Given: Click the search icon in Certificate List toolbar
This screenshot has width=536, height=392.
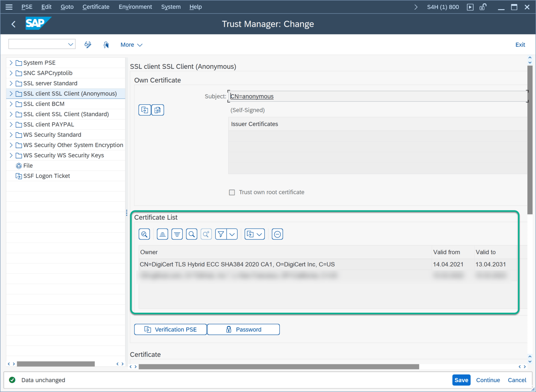Looking at the screenshot, I should coord(192,234).
